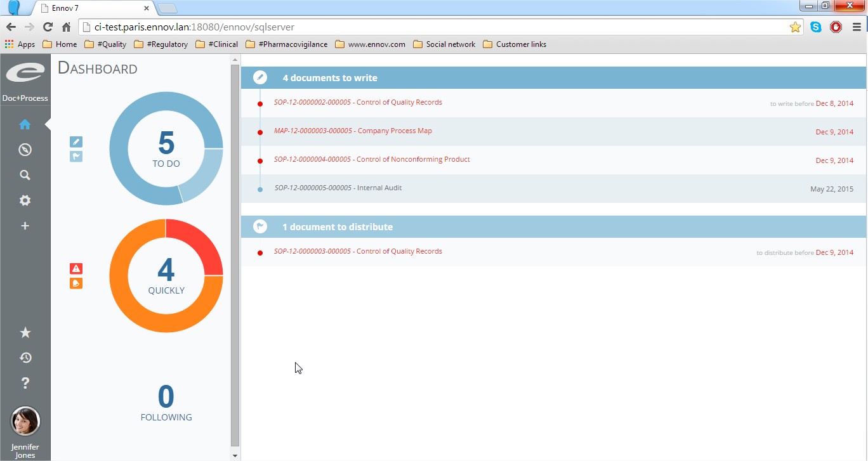Collapse the '1 document to distribute' header
The width and height of the screenshot is (868, 461).
[x=337, y=227]
